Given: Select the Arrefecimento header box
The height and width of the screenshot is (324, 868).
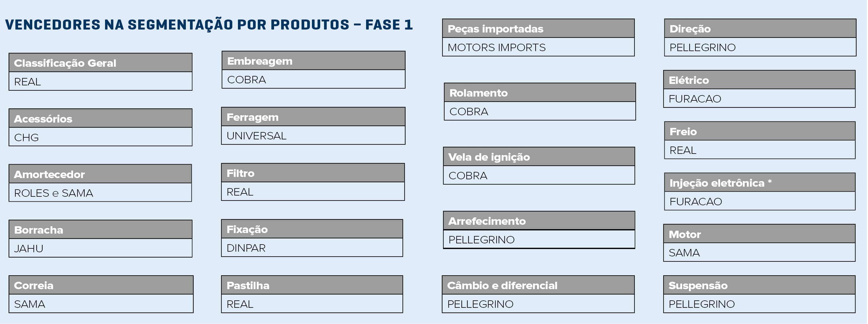Looking at the screenshot, I should tap(539, 221).
